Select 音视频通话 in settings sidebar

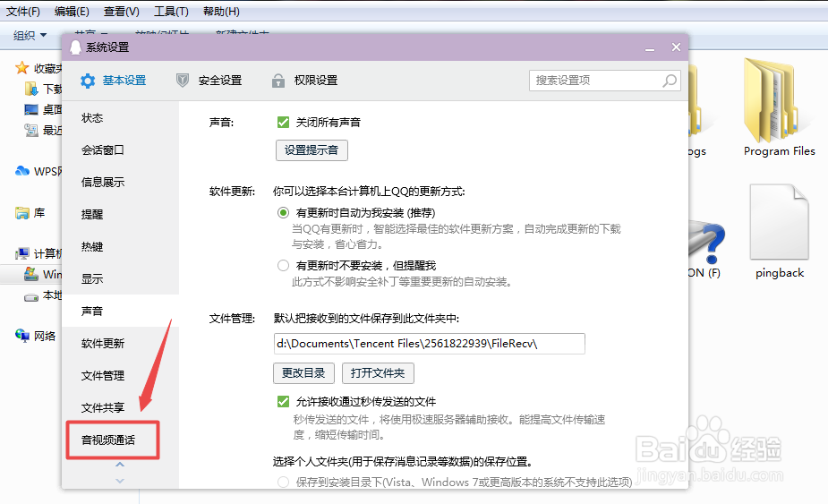(x=121, y=440)
